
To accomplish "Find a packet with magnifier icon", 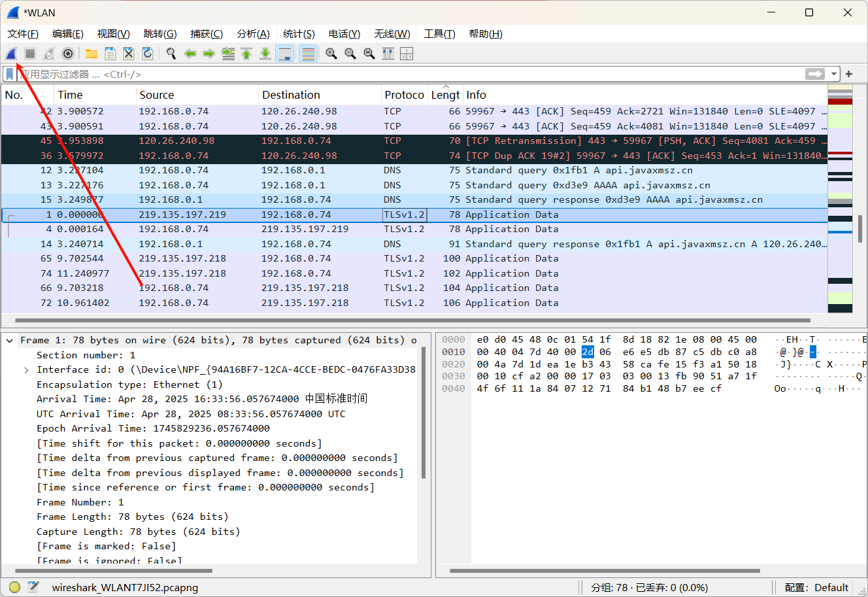I will coord(171,54).
